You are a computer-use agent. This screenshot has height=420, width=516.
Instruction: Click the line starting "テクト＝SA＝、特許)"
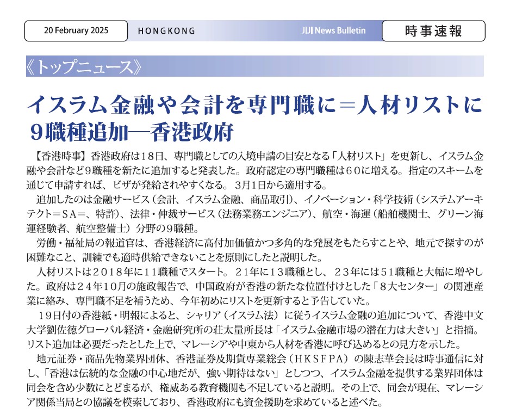coord(254,214)
